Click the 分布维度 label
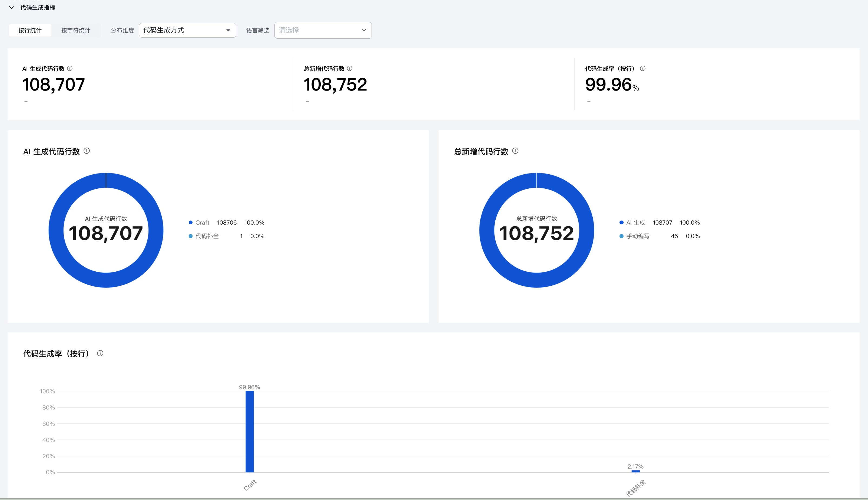868x500 pixels. click(x=122, y=30)
